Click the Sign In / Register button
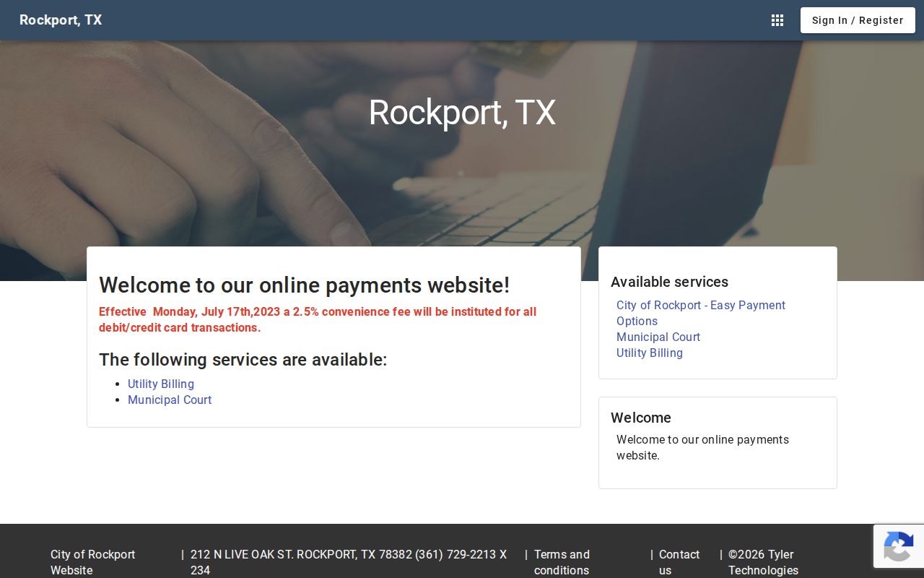The width and height of the screenshot is (924, 578). [x=858, y=20]
